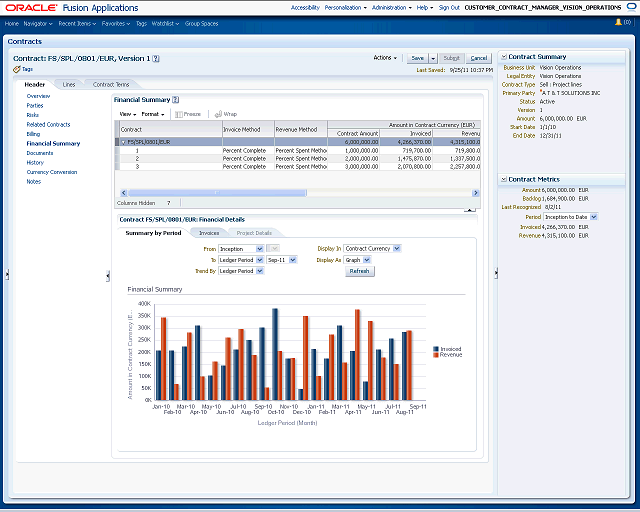Open the Currency Conversion link
Viewport: 640px width, 512px height.
51,172
